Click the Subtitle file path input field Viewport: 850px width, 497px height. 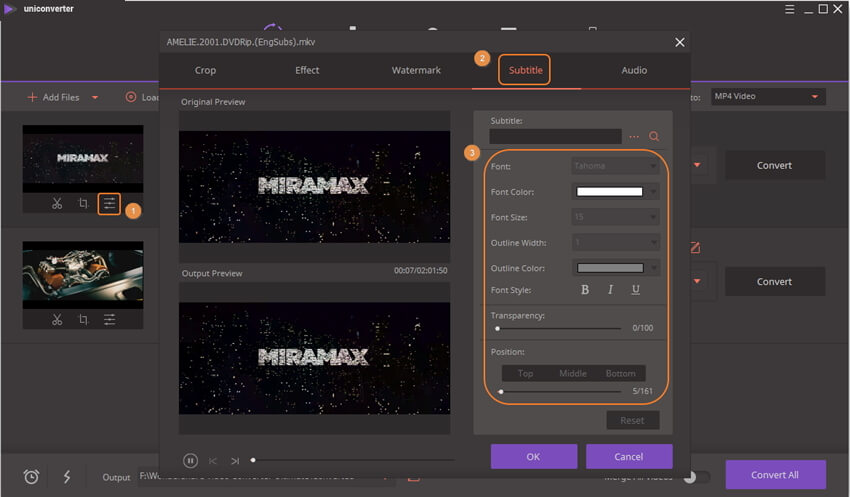[555, 137]
